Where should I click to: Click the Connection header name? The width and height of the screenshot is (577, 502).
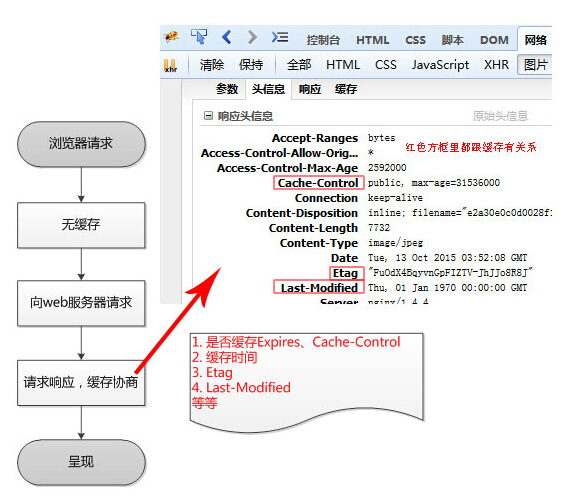click(326, 198)
